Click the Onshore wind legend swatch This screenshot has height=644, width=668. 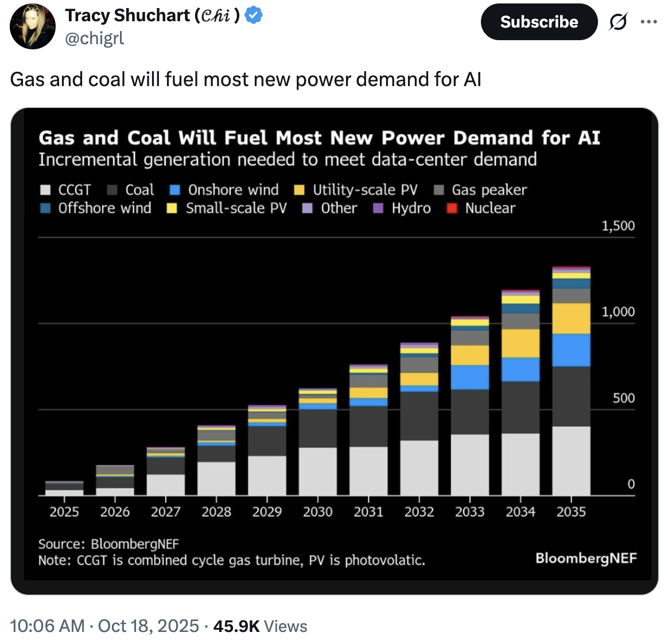coord(174,190)
